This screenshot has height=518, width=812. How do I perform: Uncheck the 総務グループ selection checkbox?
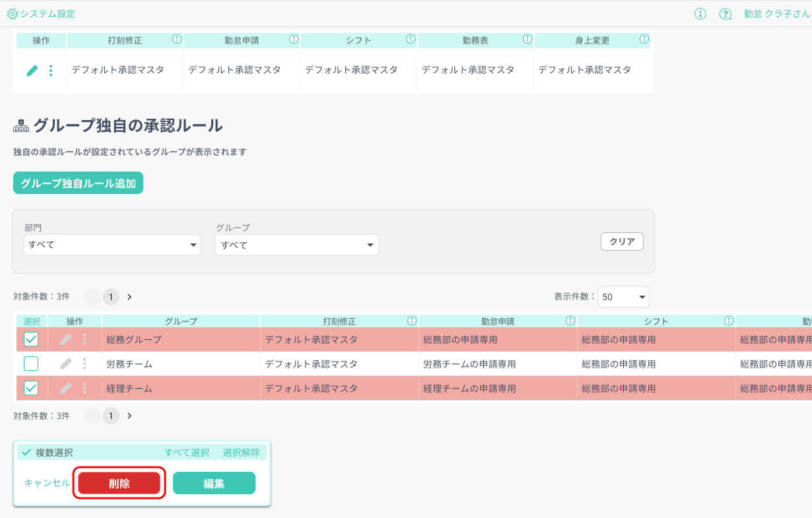[31, 339]
